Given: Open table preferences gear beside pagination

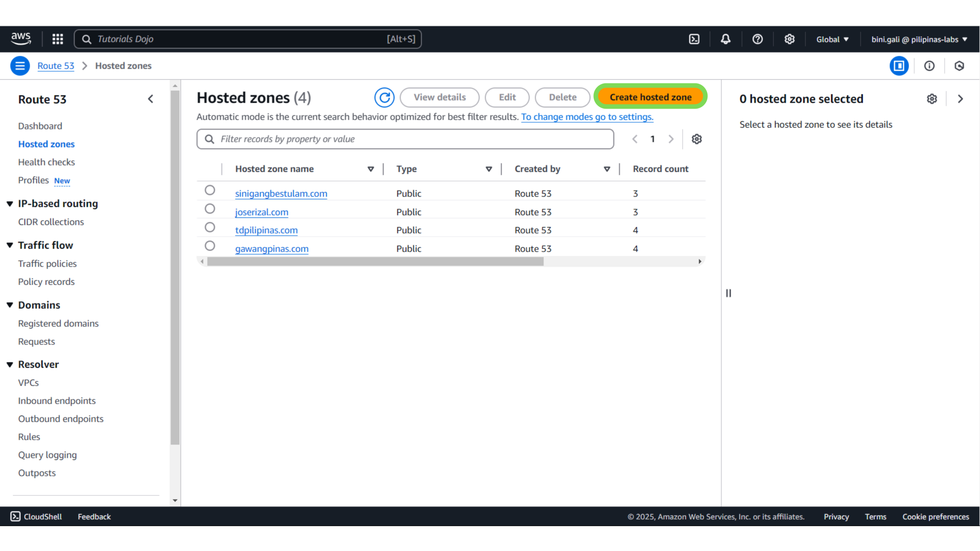Looking at the screenshot, I should [x=696, y=139].
